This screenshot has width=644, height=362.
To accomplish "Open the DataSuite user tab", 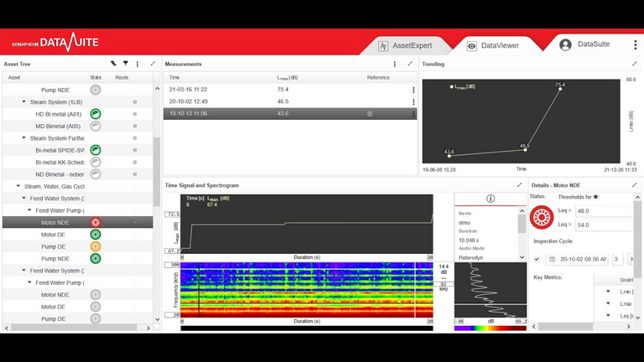I will click(585, 44).
